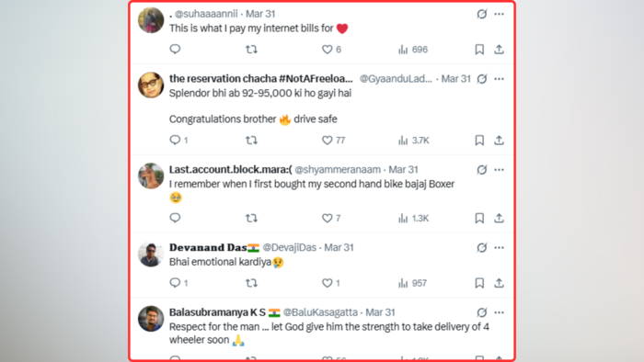
Task: Retweet the Congratulations brother drive safe tweet
Action: 251,141
